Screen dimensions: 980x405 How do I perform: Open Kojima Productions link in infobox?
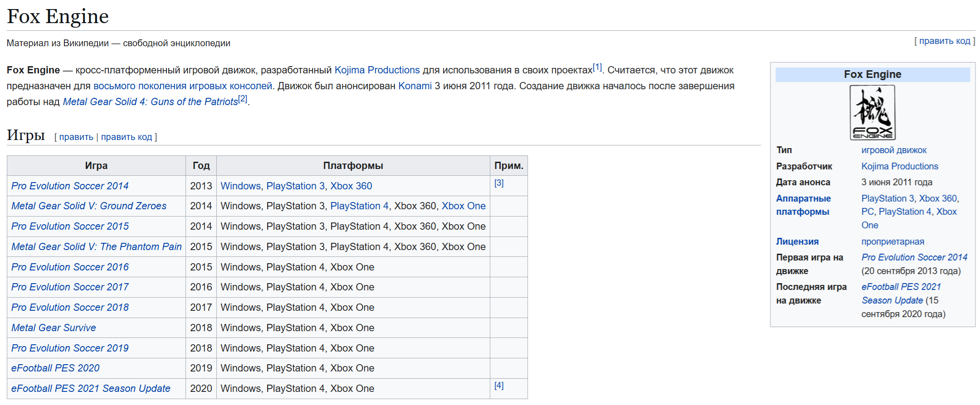[x=900, y=167]
